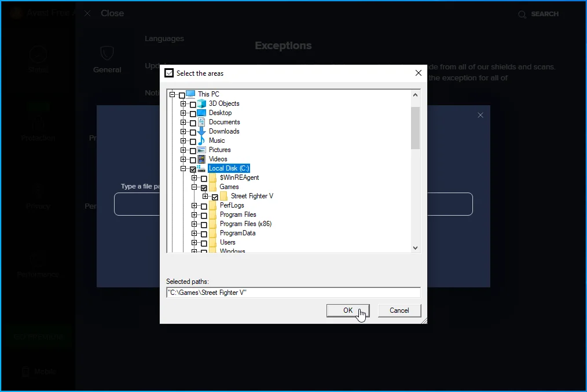This screenshot has height=392, width=587.
Task: Expand the Users folder node
Action: tap(195, 242)
